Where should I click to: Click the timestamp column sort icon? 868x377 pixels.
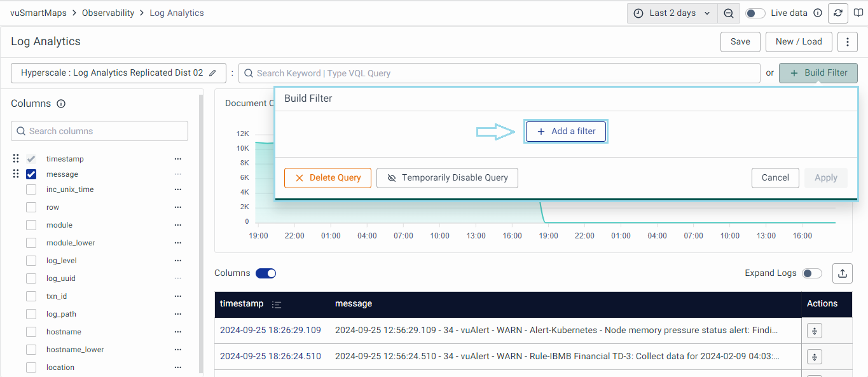tap(277, 305)
